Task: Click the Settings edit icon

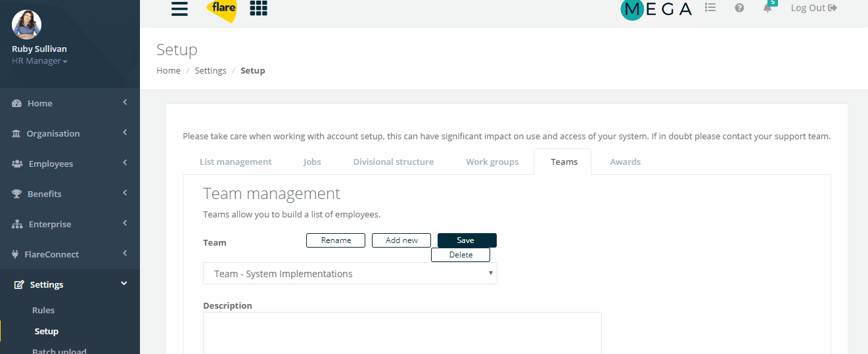Action: 19,284
